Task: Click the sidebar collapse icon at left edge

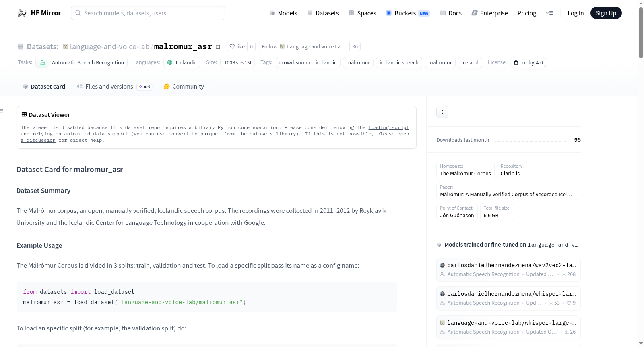Action: [2, 111]
